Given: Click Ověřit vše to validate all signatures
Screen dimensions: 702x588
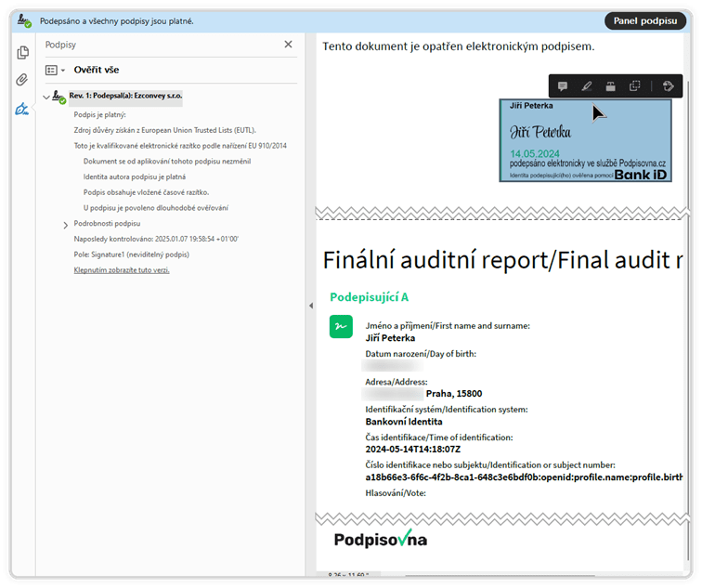Looking at the screenshot, I should pos(97,70).
